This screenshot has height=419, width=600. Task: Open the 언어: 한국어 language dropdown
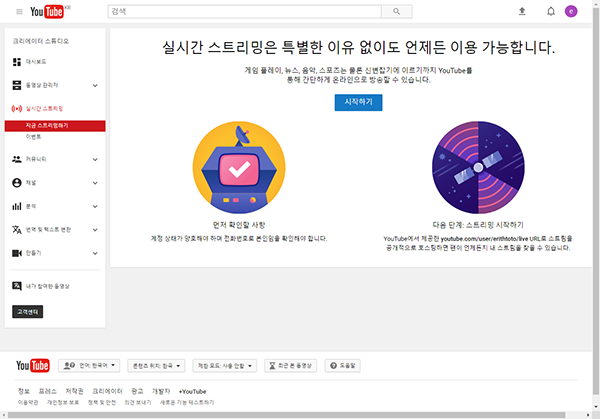89,366
